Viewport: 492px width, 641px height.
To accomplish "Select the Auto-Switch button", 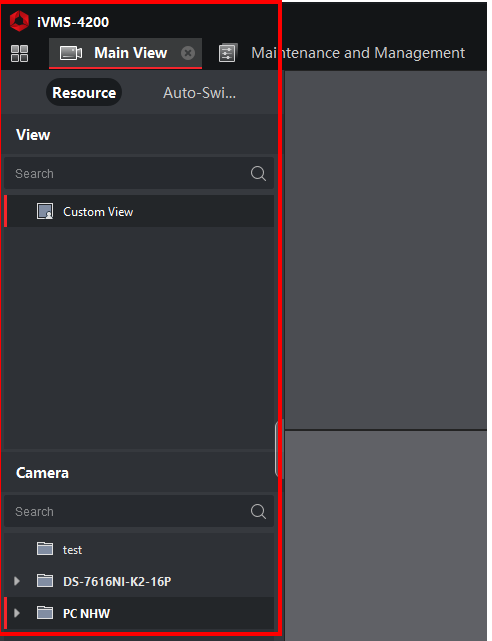I will tap(199, 93).
